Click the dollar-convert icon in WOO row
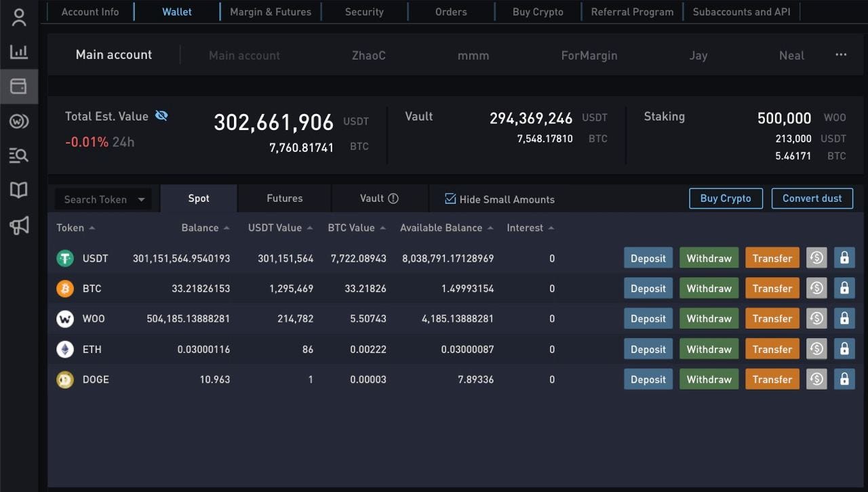Viewport: 868px width, 492px height. [x=816, y=319]
